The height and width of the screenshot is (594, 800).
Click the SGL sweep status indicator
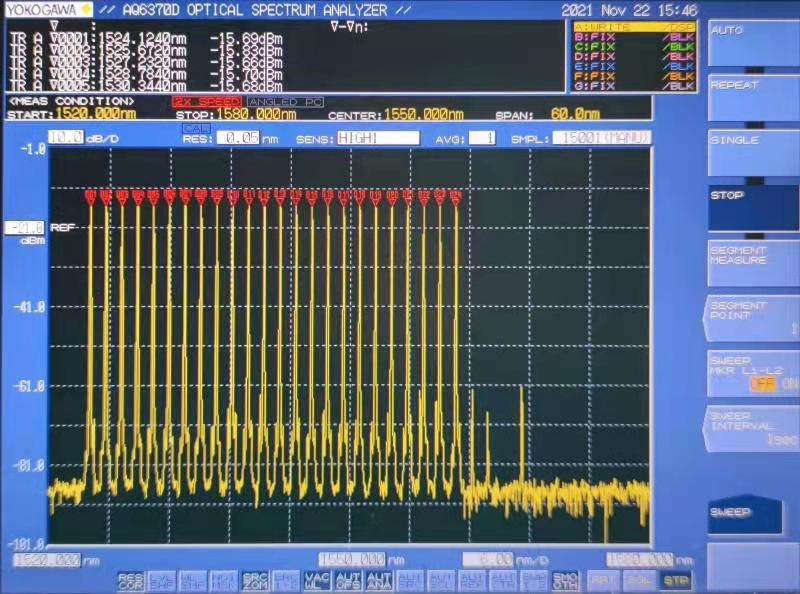pos(639,581)
